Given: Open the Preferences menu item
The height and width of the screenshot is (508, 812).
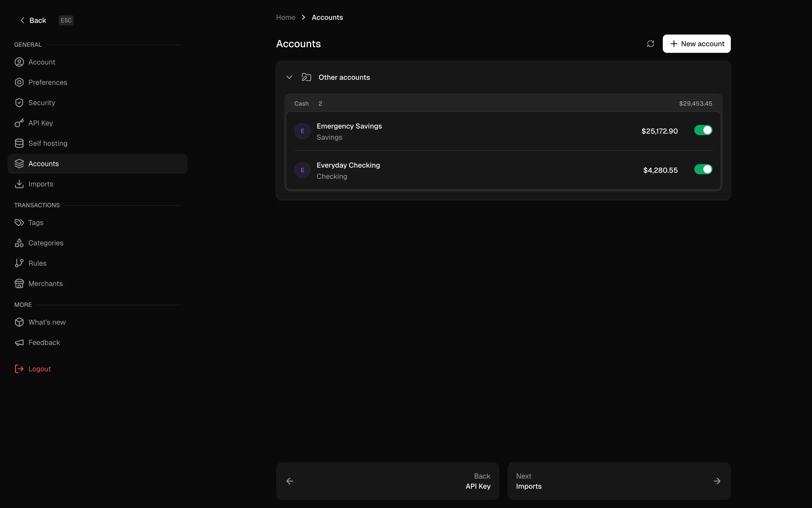Looking at the screenshot, I should pos(97,82).
